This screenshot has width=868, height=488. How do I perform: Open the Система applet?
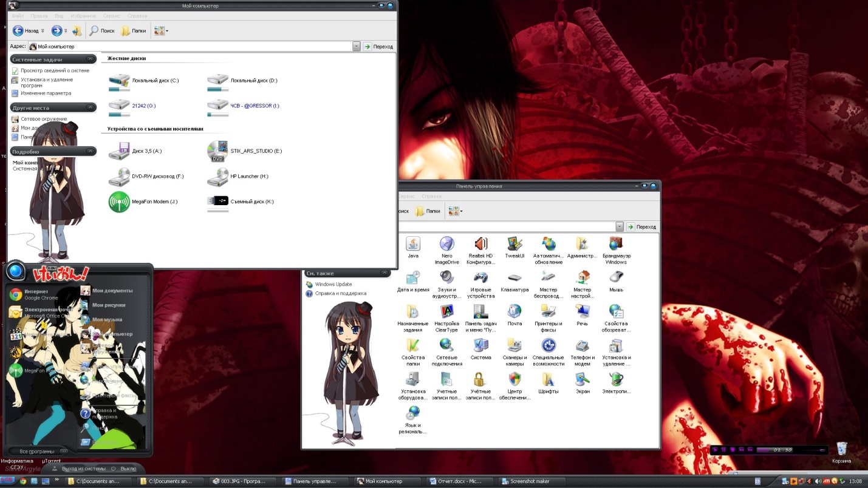tap(480, 350)
